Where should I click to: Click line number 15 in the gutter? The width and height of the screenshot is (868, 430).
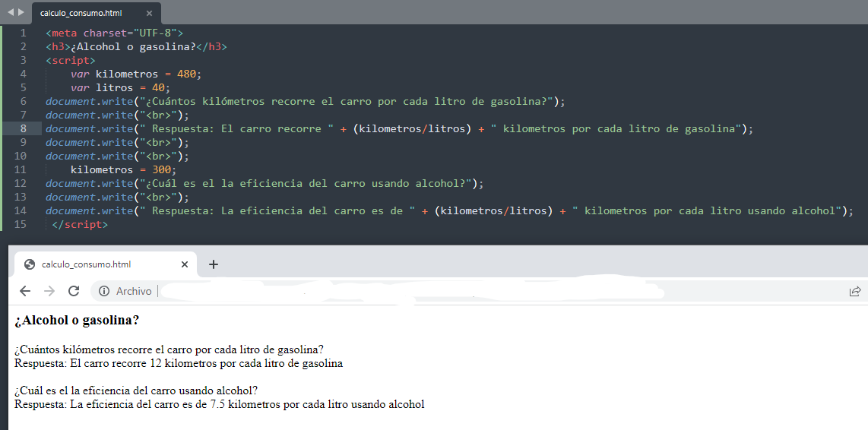tap(21, 225)
